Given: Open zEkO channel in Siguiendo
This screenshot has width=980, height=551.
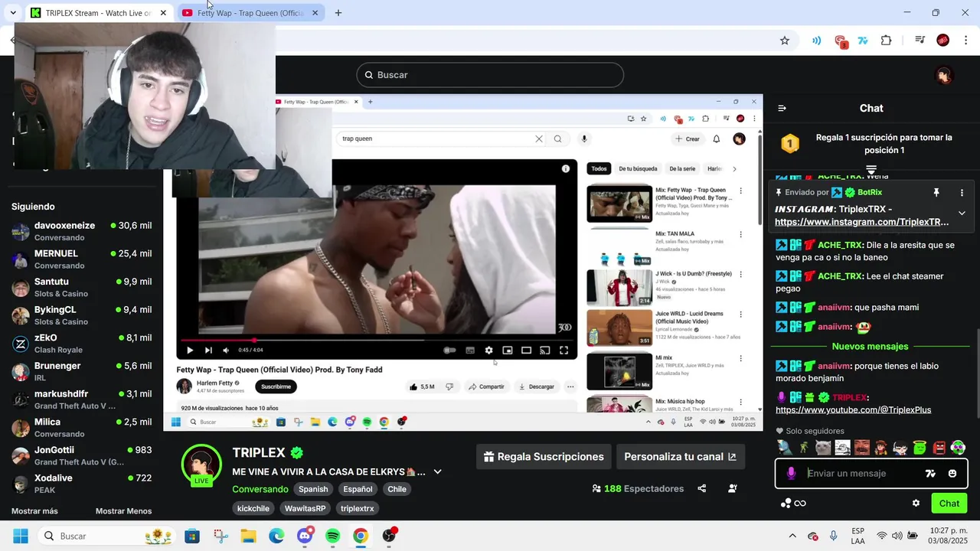Looking at the screenshot, I should pos(81,344).
